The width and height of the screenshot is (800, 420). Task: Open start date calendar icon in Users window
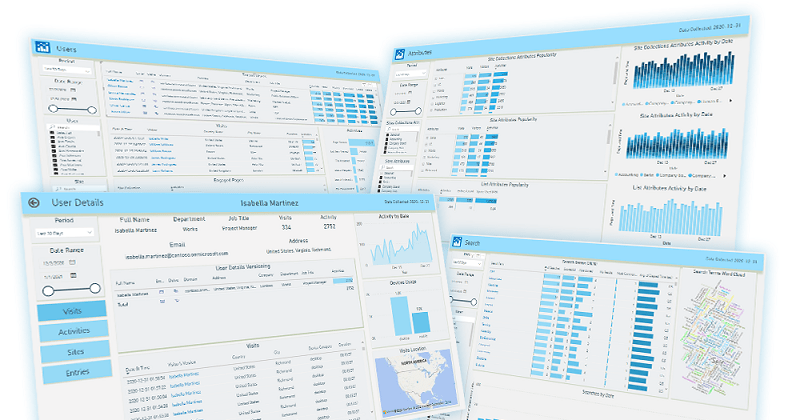pos(73,90)
